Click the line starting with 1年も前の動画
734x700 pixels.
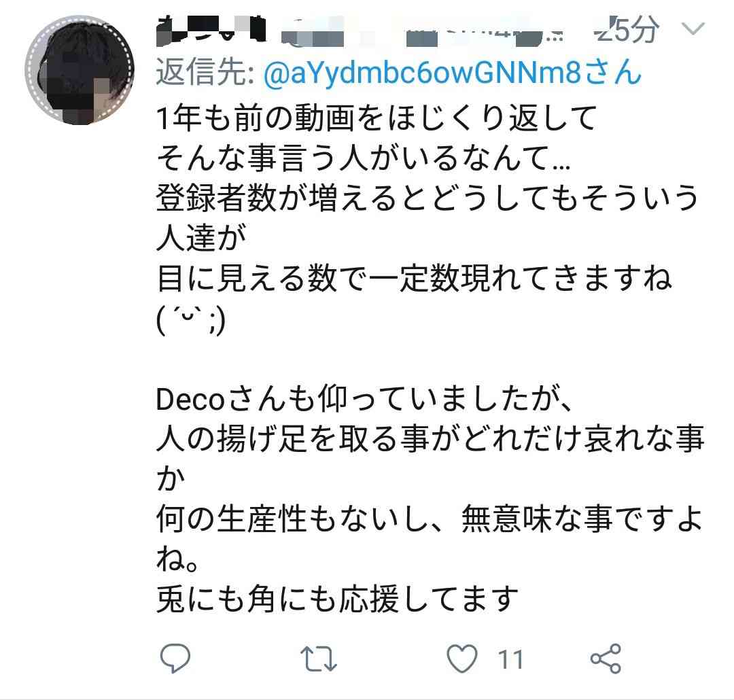click(x=377, y=117)
